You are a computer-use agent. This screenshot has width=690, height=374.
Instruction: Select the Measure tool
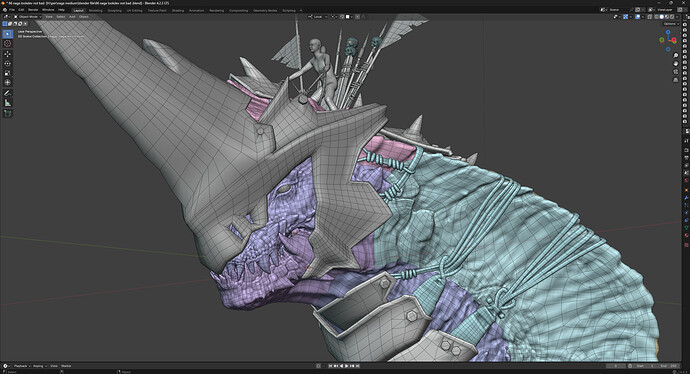[x=7, y=103]
